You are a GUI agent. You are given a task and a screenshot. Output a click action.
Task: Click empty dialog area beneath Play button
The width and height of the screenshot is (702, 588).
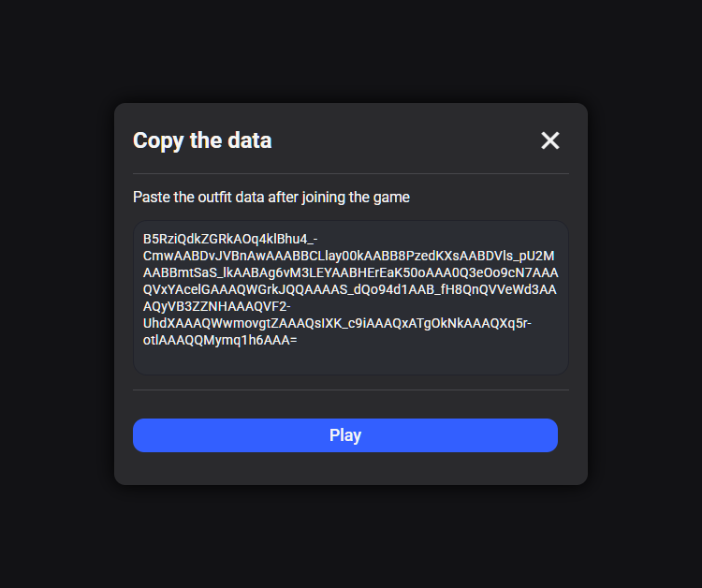351,468
